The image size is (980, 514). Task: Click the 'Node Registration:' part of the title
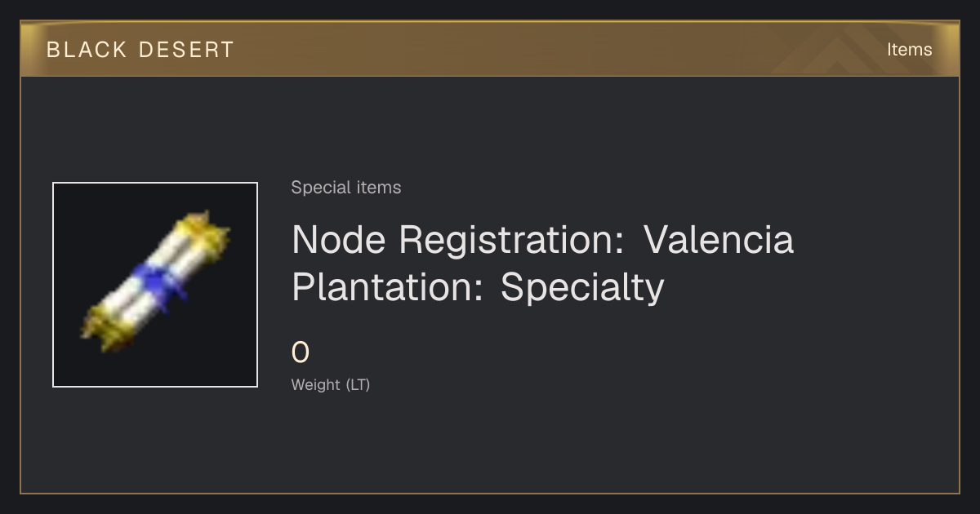pos(459,240)
